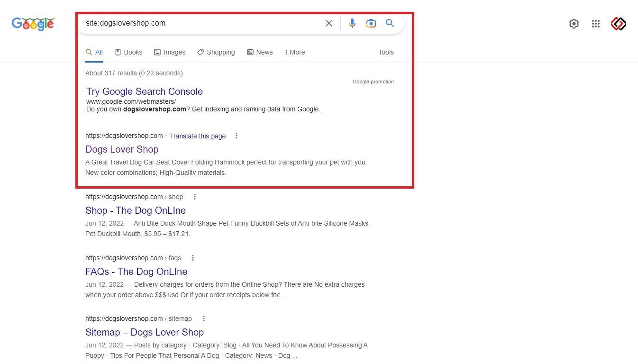The height and width of the screenshot is (364, 638).
Task: Switch to the Shopping tab
Action: pos(216,53)
